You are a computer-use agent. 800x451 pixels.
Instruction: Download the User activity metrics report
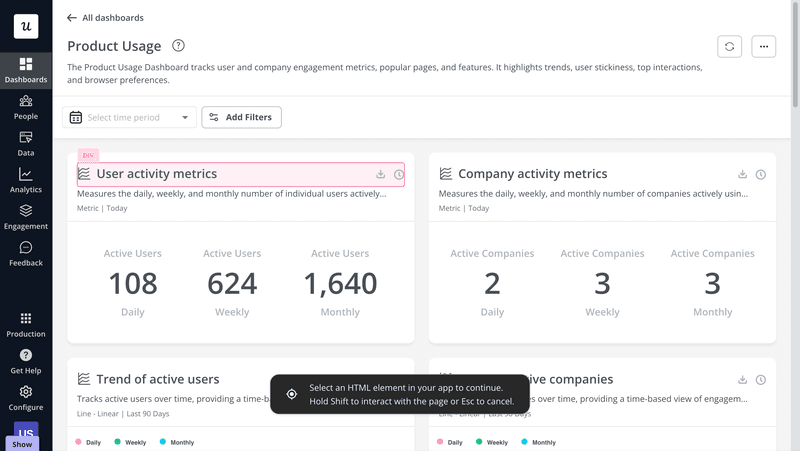click(x=380, y=175)
